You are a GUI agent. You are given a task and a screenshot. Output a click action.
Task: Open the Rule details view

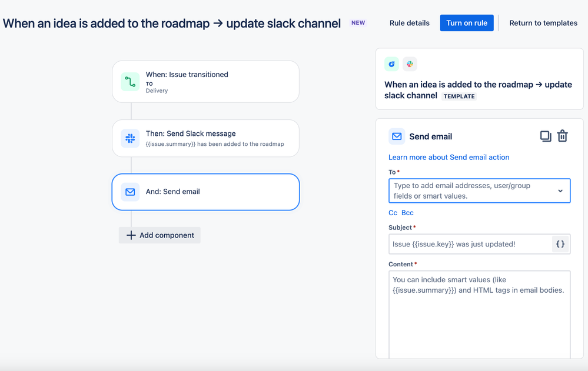(x=410, y=23)
